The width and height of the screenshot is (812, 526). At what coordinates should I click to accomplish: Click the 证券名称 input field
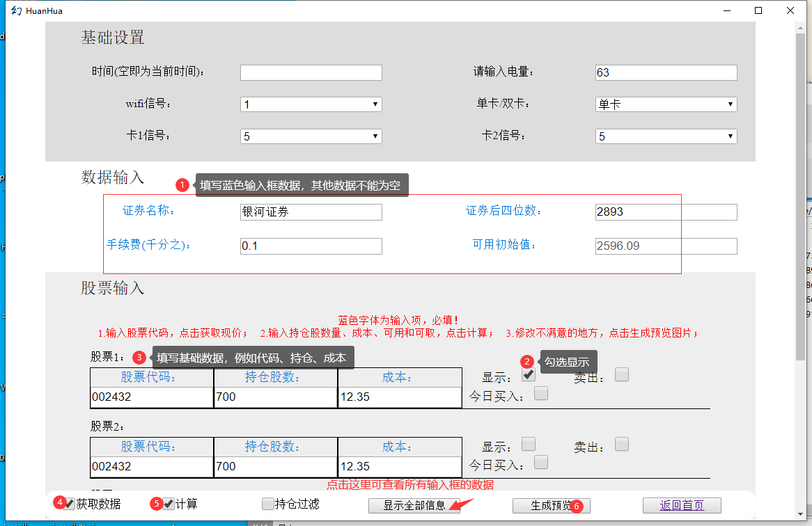[x=311, y=212]
